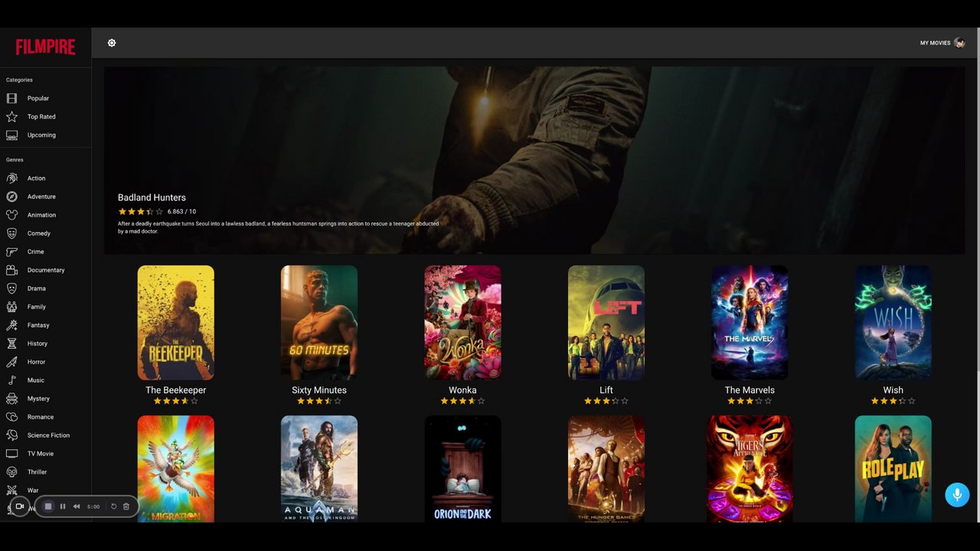
Task: Open featured Badland Hunters title
Action: 152,197
